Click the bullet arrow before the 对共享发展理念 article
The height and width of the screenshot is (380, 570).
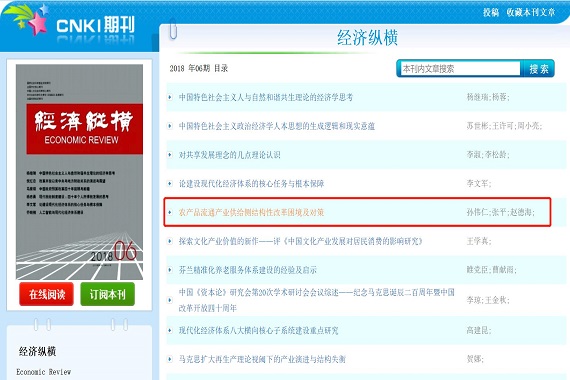click(170, 155)
